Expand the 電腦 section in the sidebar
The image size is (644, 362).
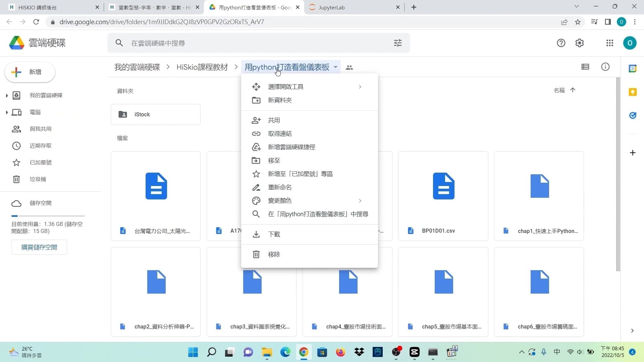pyautogui.click(x=6, y=112)
